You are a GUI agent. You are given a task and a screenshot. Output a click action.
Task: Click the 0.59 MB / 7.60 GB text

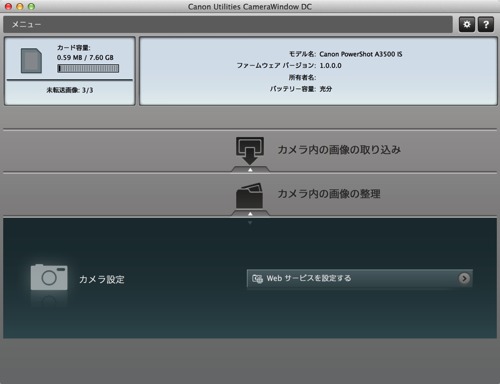pyautogui.click(x=85, y=57)
